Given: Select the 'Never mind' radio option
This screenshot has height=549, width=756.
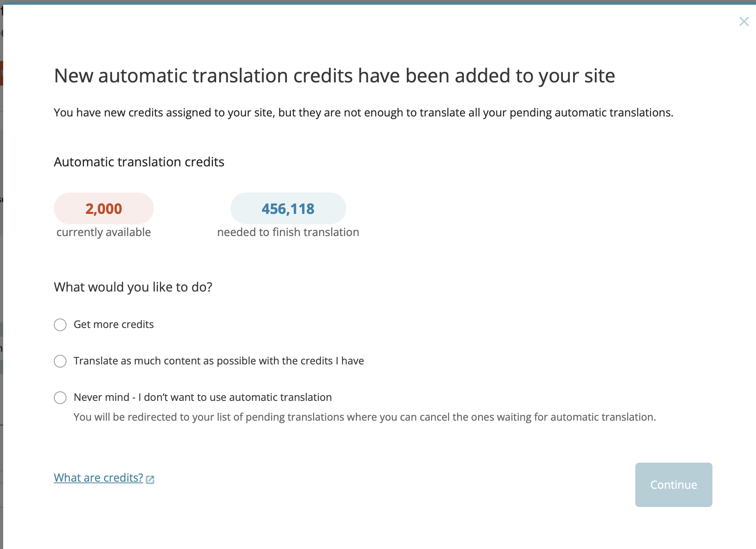Looking at the screenshot, I should point(60,398).
